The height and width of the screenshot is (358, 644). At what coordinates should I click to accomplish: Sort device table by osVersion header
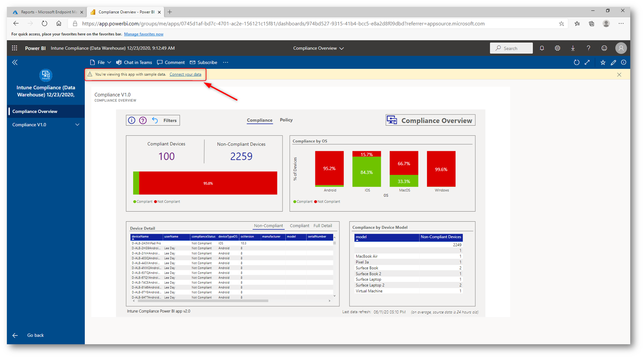249,236
